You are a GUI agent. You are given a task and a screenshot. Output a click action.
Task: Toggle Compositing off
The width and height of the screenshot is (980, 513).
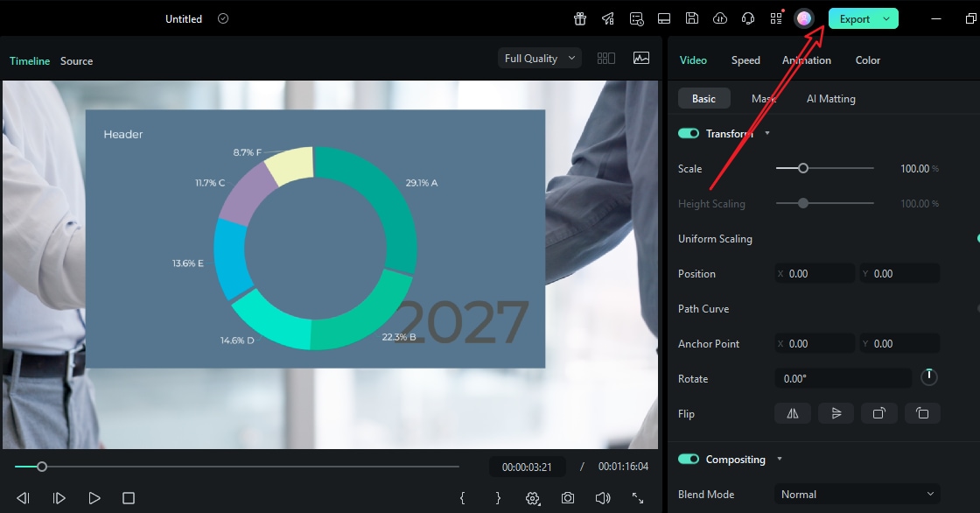689,459
